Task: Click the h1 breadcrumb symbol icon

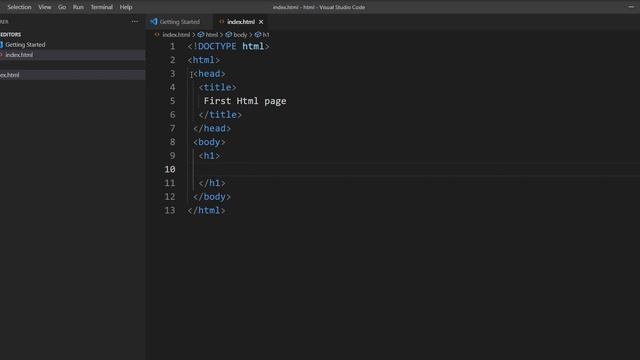Action: coord(258,35)
